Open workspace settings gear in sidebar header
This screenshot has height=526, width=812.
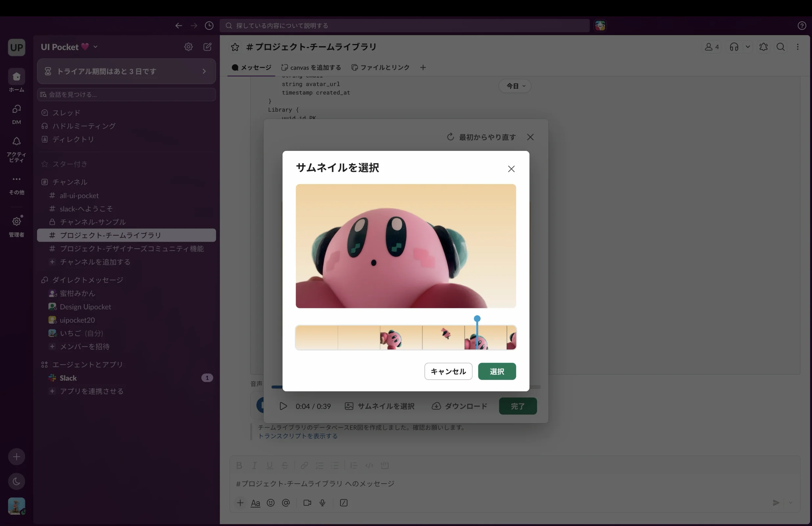pyautogui.click(x=188, y=47)
